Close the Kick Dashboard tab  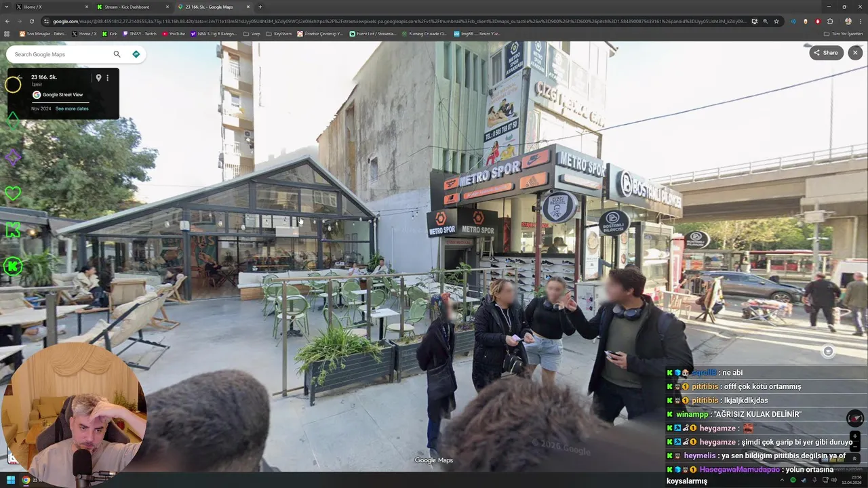167,7
